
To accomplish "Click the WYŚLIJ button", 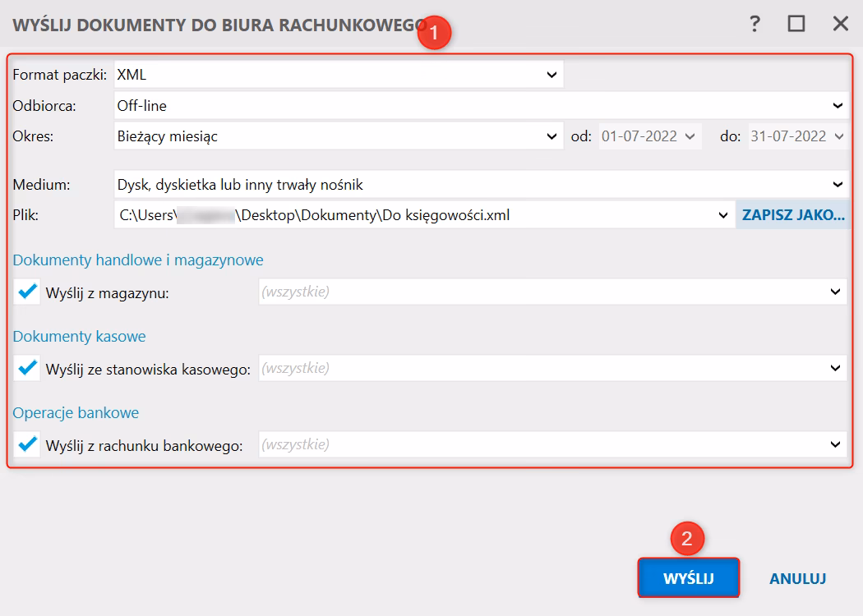I will pos(688,577).
